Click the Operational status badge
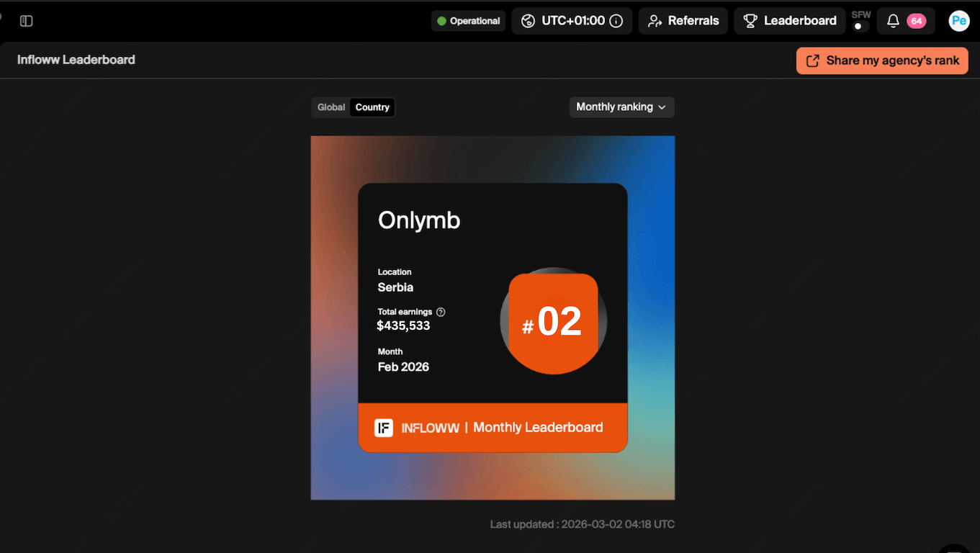 pyautogui.click(x=468, y=21)
